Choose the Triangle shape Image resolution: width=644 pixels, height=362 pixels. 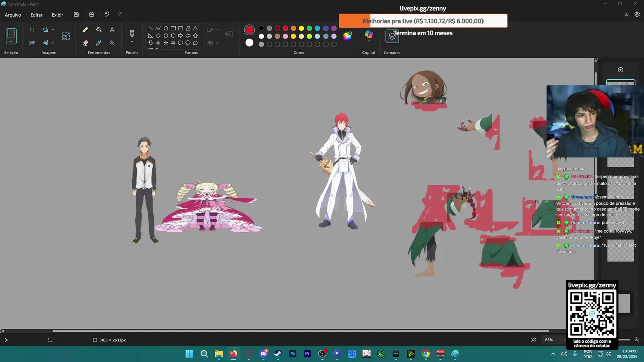195,28
